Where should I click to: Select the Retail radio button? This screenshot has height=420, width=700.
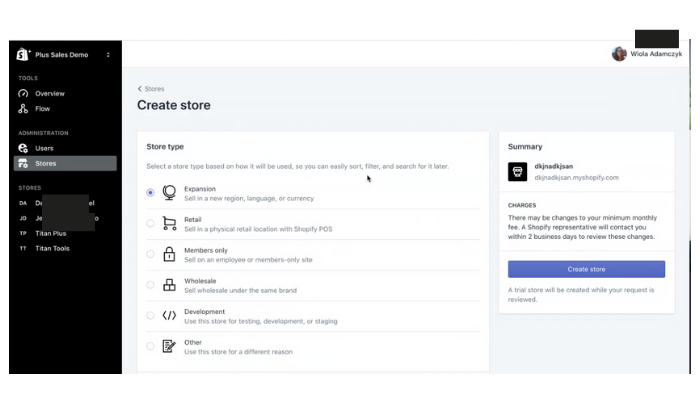[150, 223]
